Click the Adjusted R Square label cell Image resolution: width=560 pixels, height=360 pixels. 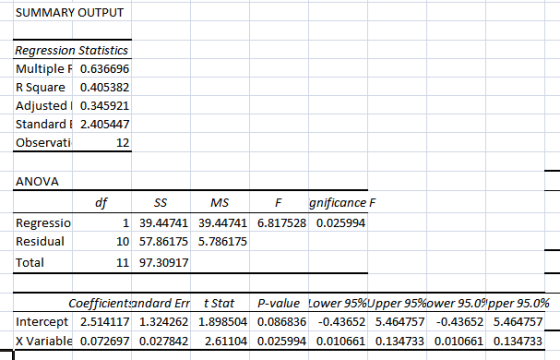click(44, 106)
